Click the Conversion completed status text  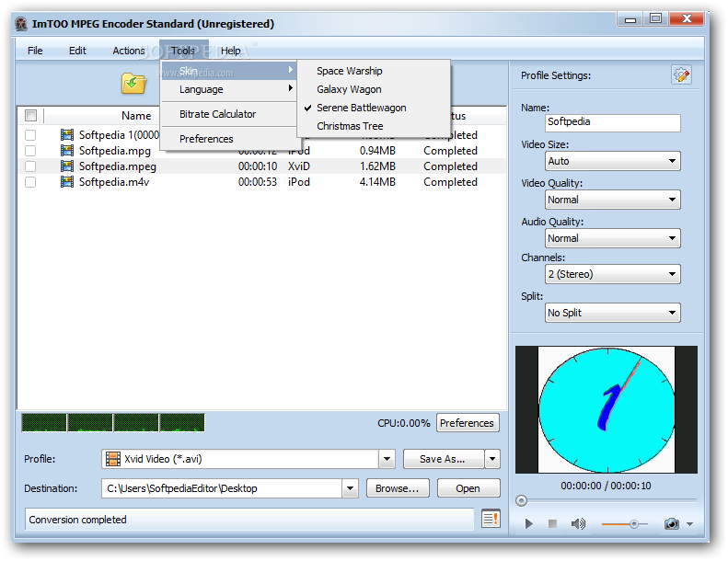point(77,520)
